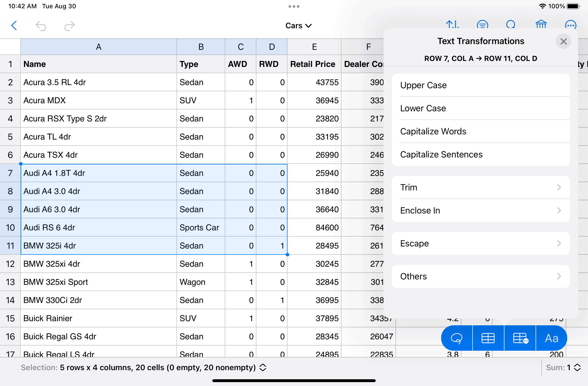Select the Wagon type cell

point(201,282)
